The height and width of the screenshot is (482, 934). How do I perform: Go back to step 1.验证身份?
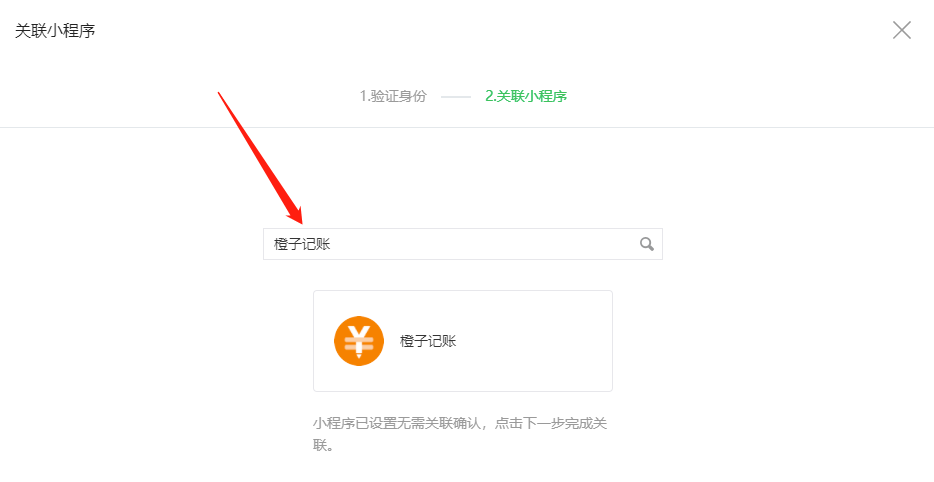[393, 96]
